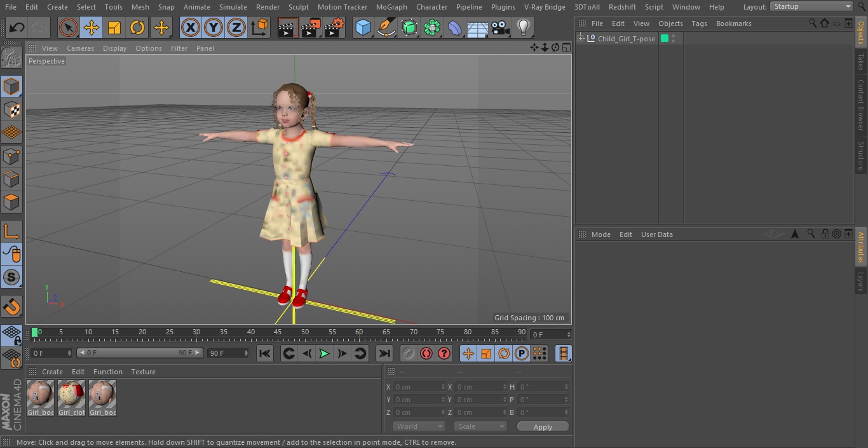This screenshot has height=448, width=868.
Task: Enable the Axis mode icon
Action: (x=11, y=231)
